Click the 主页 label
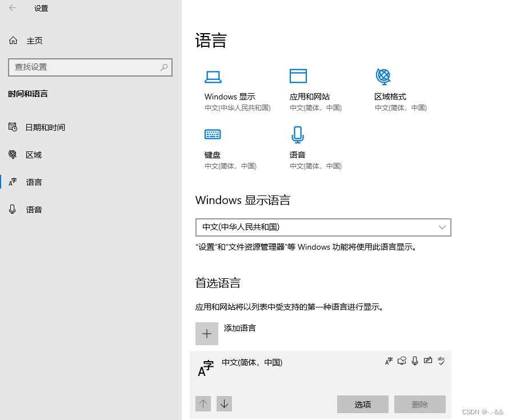The width and height of the screenshot is (512, 420). point(35,41)
